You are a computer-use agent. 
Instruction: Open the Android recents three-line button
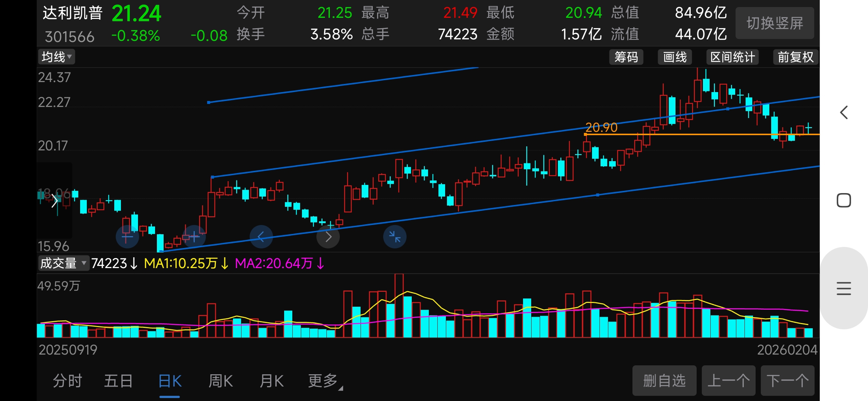pos(844,288)
